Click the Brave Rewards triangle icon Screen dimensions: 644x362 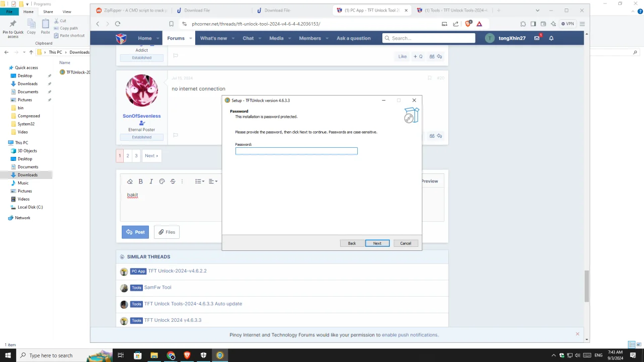(x=479, y=24)
